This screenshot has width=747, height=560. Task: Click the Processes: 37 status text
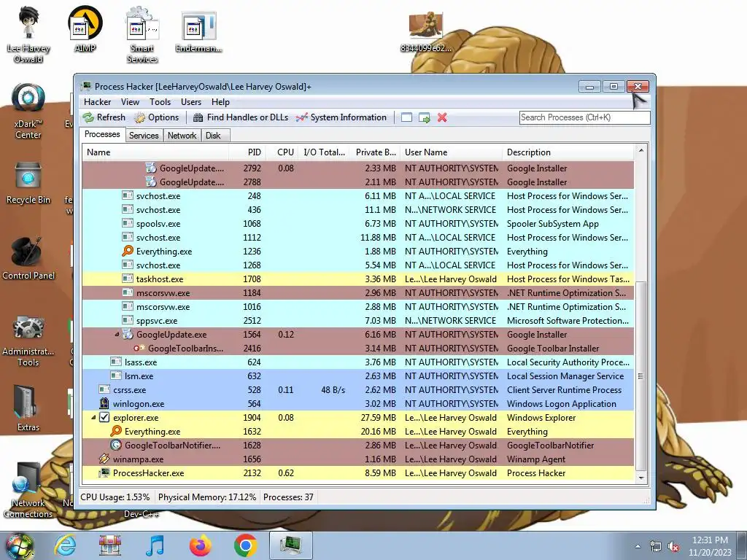pyautogui.click(x=288, y=497)
